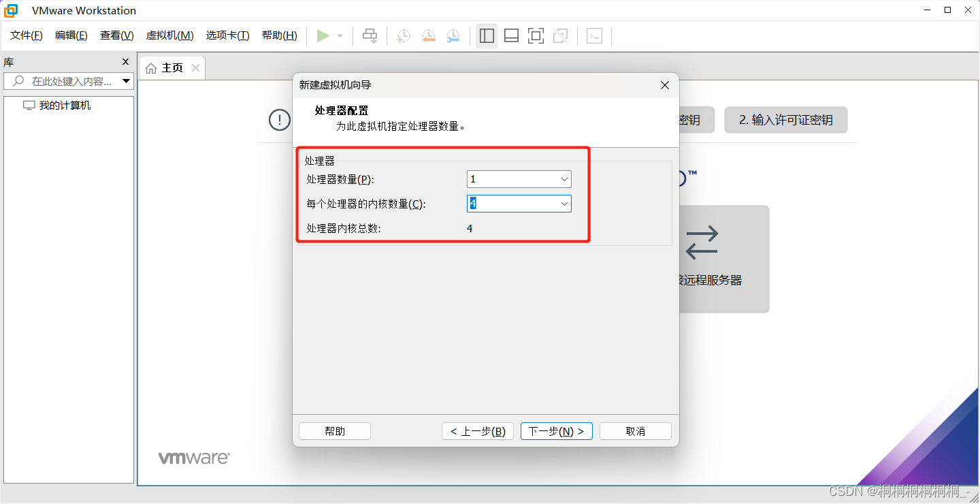Open the 文件(F) menu
The width and height of the screenshot is (980, 504).
point(27,35)
